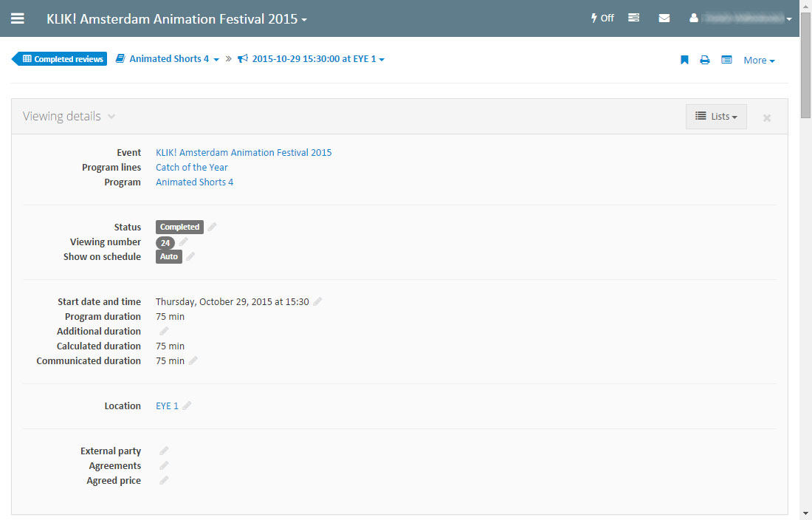The image size is (812, 520).
Task: Collapse the Viewing details section chevron
Action: [111, 117]
